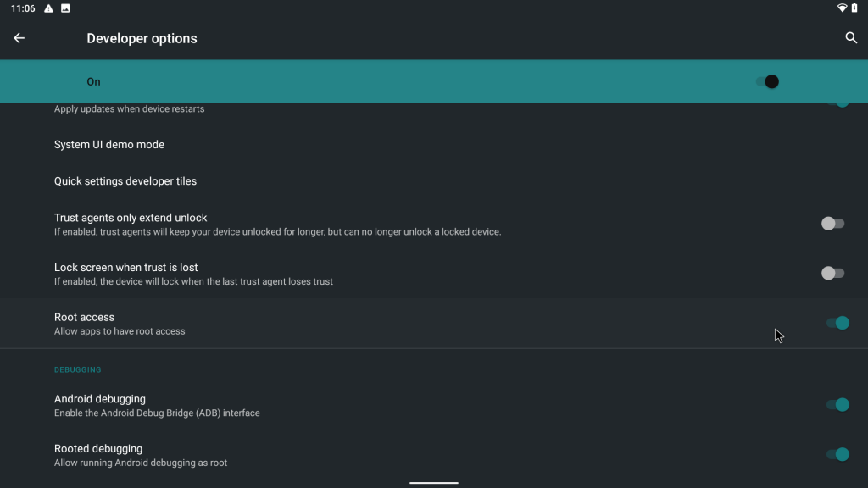This screenshot has width=868, height=488.
Task: Disable Root access toggle
Action: tap(839, 323)
